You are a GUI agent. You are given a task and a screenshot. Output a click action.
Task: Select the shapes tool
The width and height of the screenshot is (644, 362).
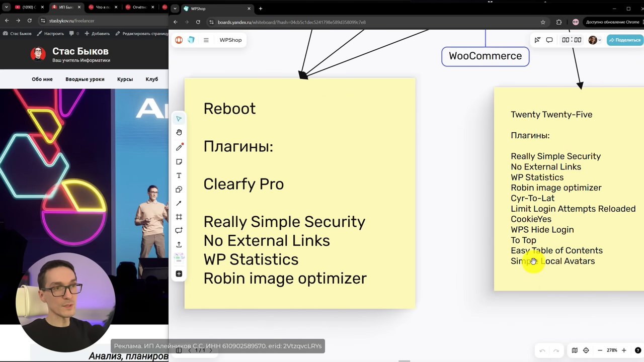tap(179, 190)
